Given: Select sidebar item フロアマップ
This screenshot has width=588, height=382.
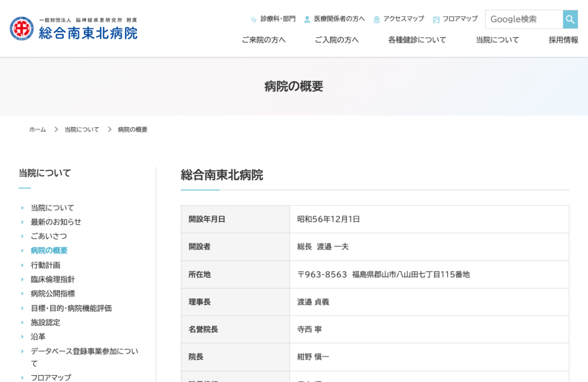Looking at the screenshot, I should pyautogui.click(x=51, y=377).
